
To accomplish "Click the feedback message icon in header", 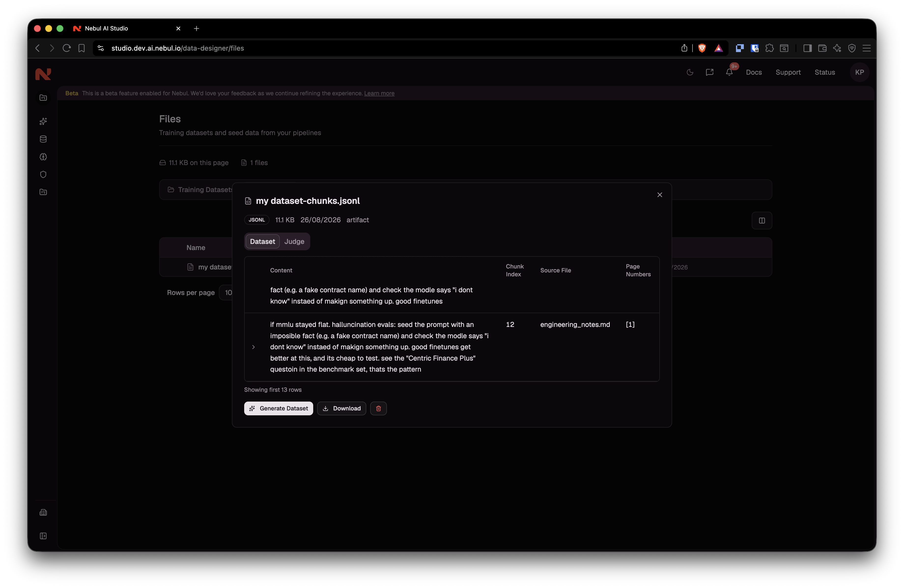I will pos(709,72).
